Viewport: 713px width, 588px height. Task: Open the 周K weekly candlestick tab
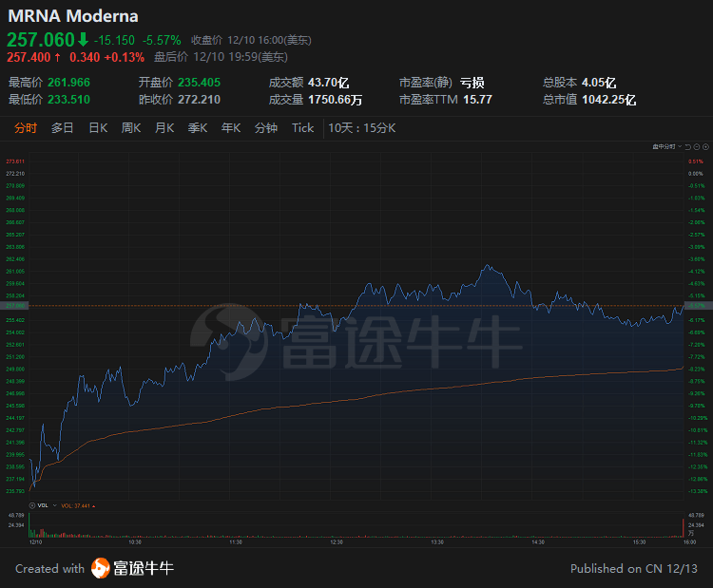[x=131, y=128]
